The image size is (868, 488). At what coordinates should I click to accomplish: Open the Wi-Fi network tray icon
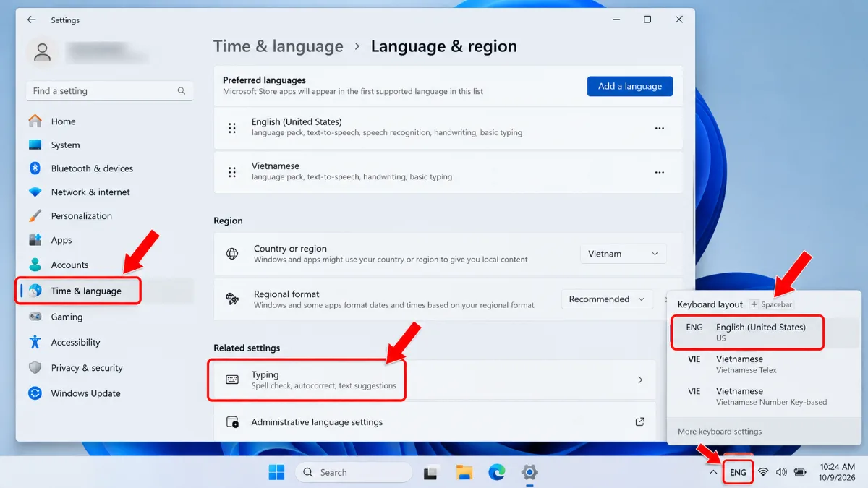pyautogui.click(x=763, y=473)
